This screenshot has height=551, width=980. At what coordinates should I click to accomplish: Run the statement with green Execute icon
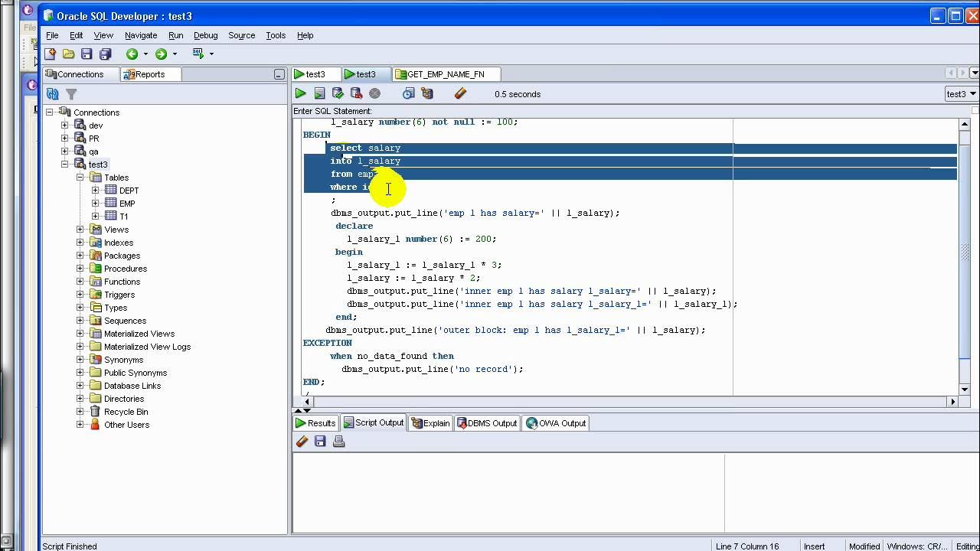click(x=301, y=93)
